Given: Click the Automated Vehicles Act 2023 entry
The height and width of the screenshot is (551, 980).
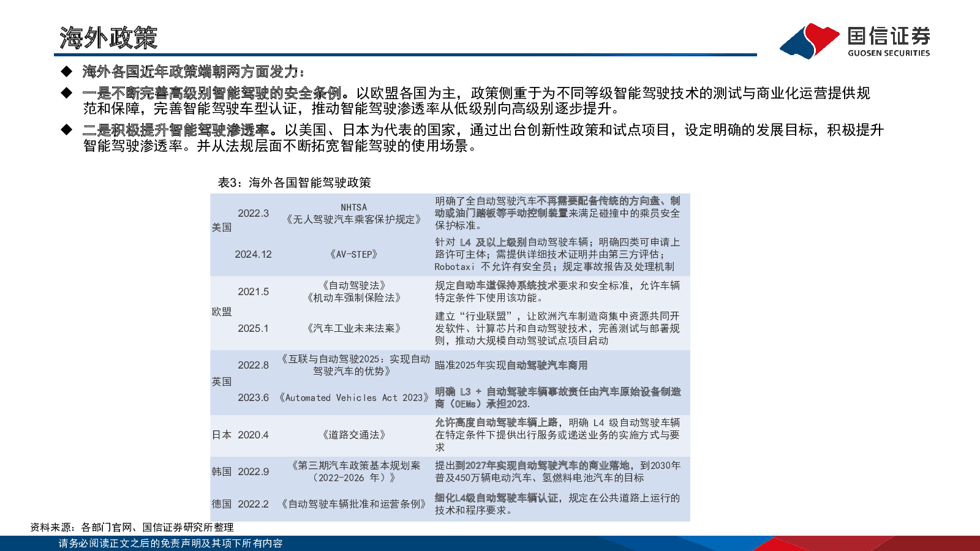Looking at the screenshot, I should pyautogui.click(x=353, y=397).
